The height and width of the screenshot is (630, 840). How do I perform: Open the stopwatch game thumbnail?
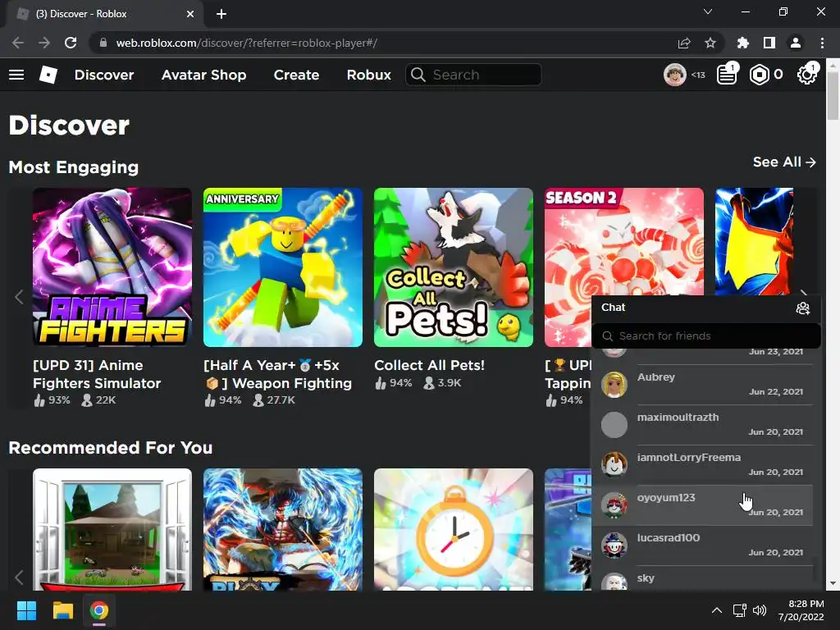pos(453,530)
